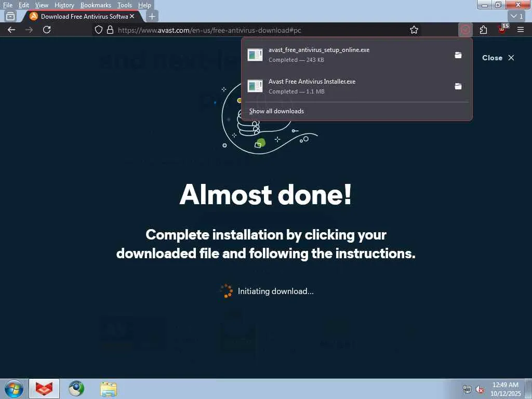Show Avast Free Antivirus Installer.exe in folder
The width and height of the screenshot is (532, 399).
pyautogui.click(x=458, y=87)
